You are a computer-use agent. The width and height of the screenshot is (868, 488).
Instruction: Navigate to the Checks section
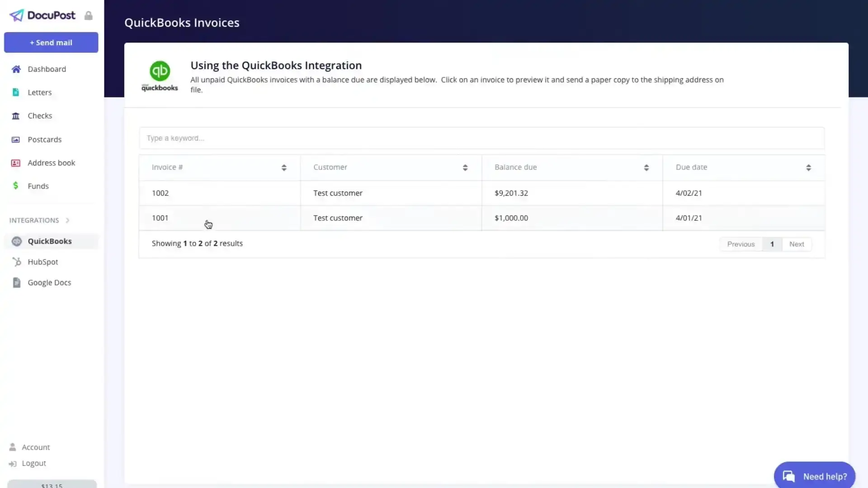coord(40,116)
